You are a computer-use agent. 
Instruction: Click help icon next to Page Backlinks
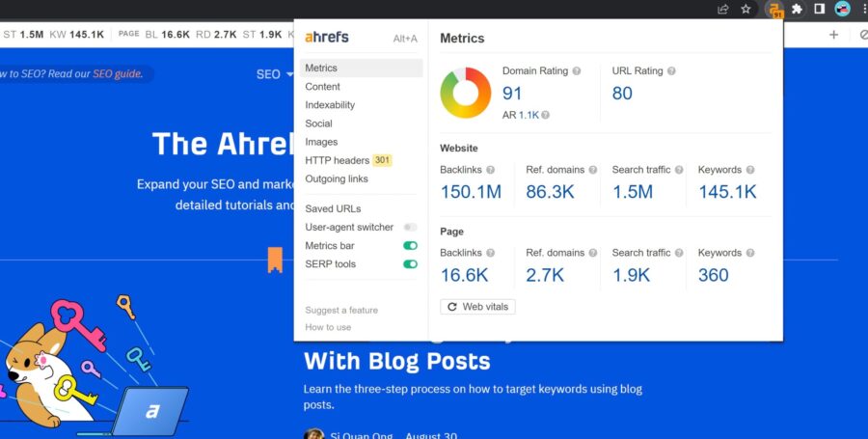490,253
